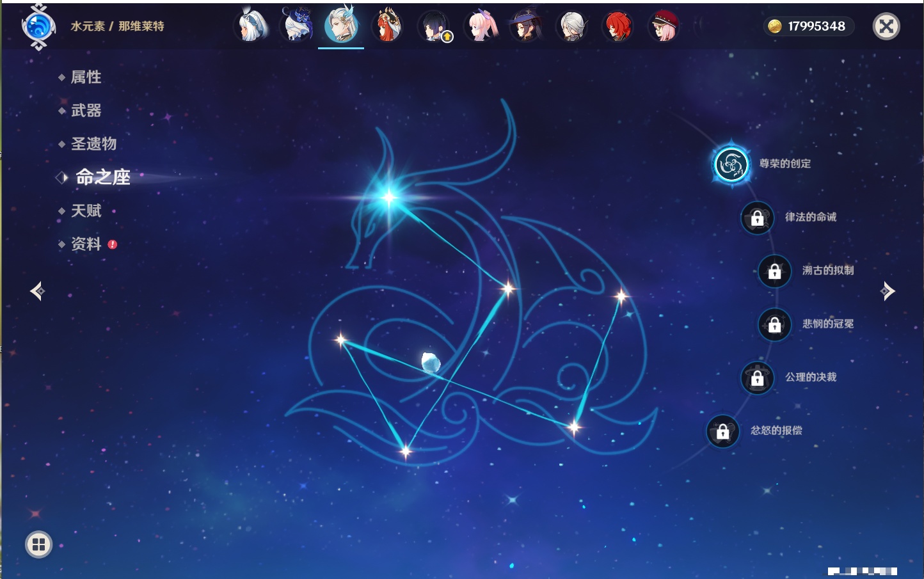Click the brightest glowing star in the constellation

tap(388, 197)
